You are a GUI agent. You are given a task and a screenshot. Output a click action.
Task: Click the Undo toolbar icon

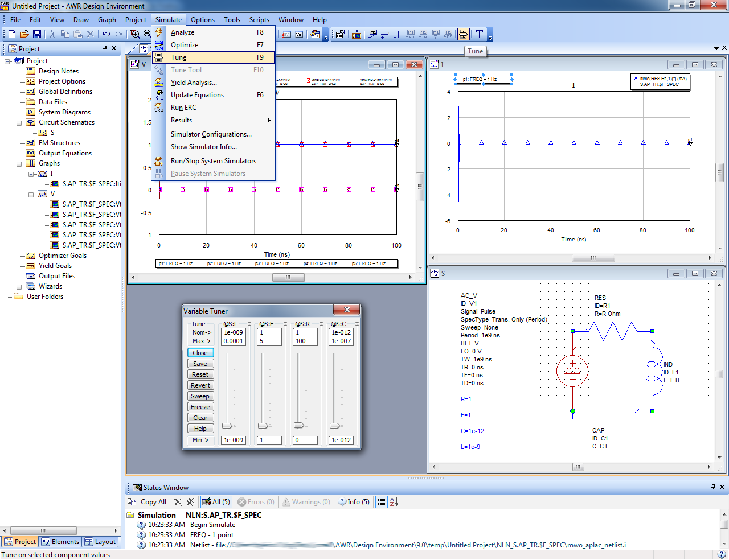point(107,35)
